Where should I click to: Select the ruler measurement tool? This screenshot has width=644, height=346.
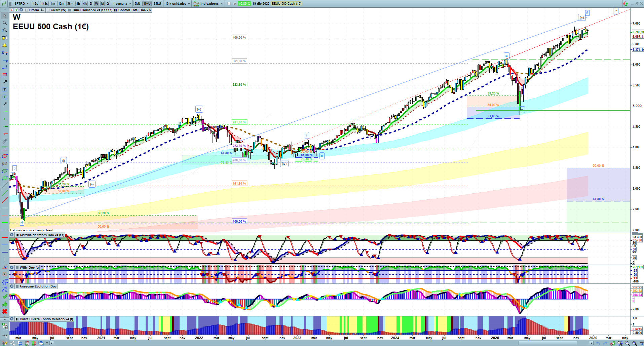(x=5, y=141)
